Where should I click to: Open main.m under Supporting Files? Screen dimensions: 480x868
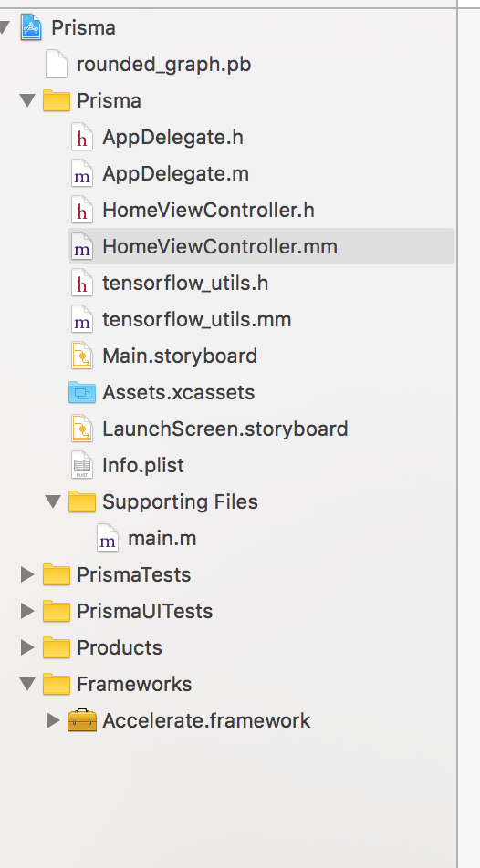[x=162, y=539]
